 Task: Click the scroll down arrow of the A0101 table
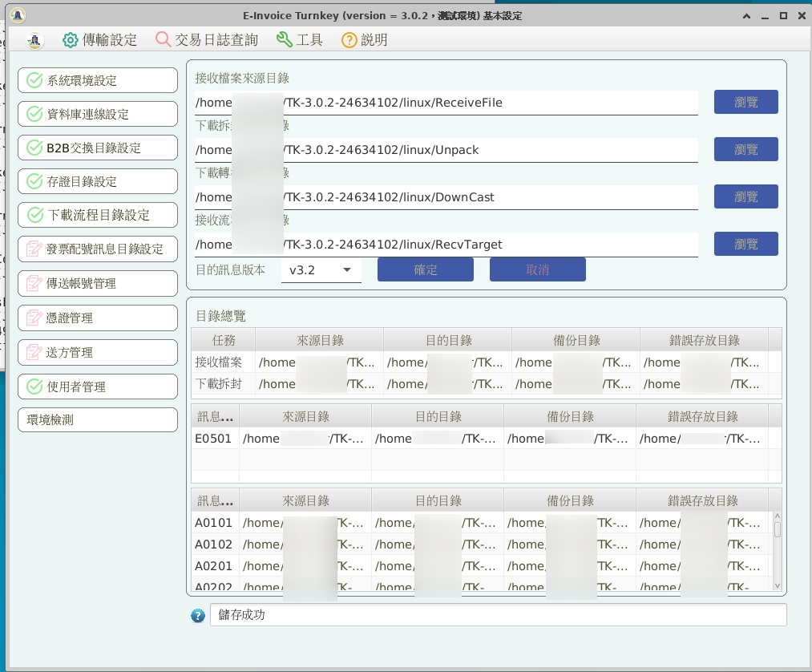click(x=777, y=585)
